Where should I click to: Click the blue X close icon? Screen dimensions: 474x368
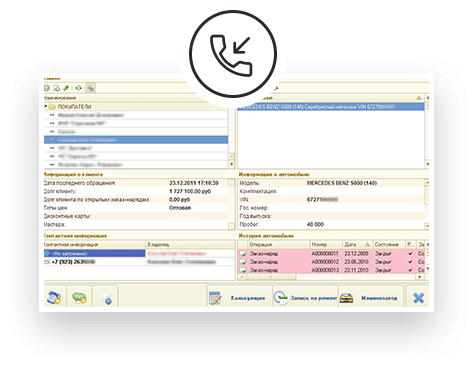coord(418,298)
